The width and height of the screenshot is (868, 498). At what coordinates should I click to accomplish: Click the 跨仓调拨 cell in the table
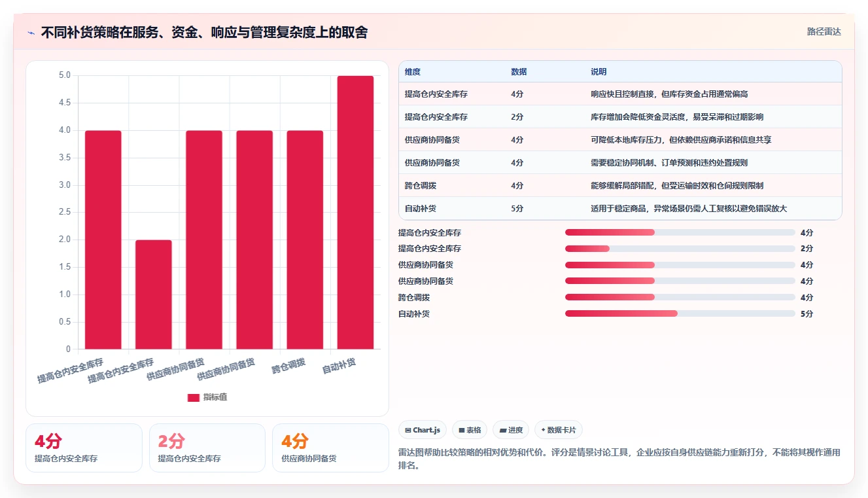421,186
